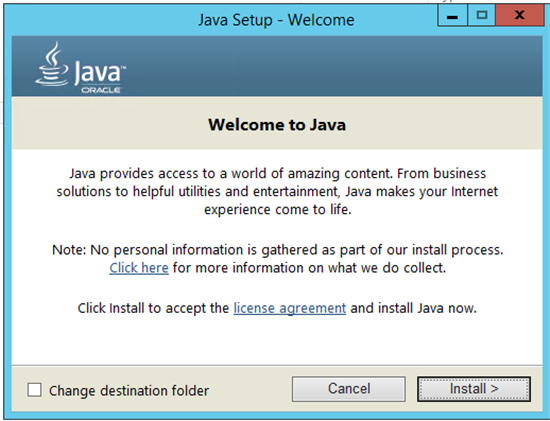The width and height of the screenshot is (550, 421).
Task: Cancel the Java installation
Action: 349,389
